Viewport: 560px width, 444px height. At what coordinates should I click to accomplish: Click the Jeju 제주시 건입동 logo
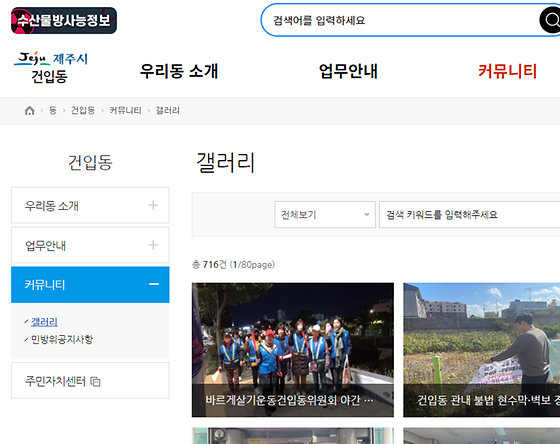pos(50,68)
